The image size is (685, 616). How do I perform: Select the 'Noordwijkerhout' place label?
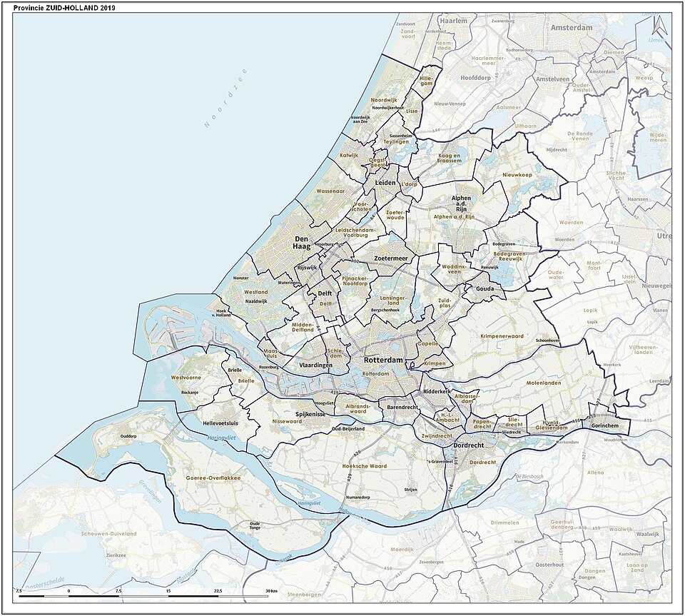(x=387, y=108)
